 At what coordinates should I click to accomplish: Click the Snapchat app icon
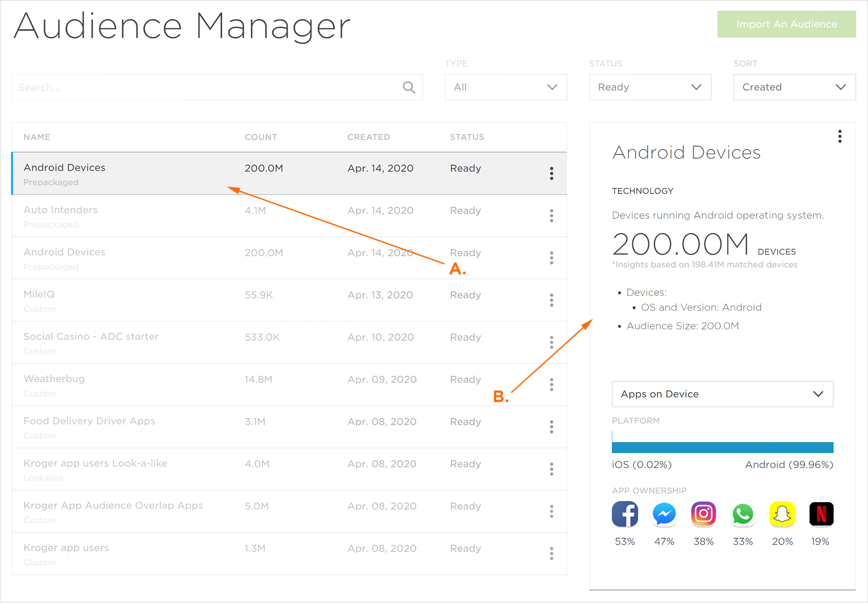coord(782,514)
